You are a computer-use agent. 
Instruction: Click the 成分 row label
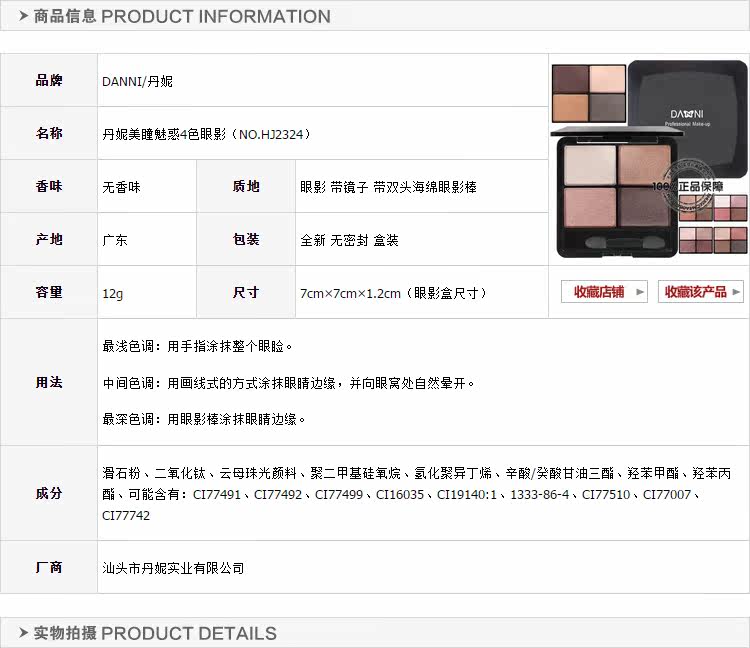pyautogui.click(x=49, y=493)
